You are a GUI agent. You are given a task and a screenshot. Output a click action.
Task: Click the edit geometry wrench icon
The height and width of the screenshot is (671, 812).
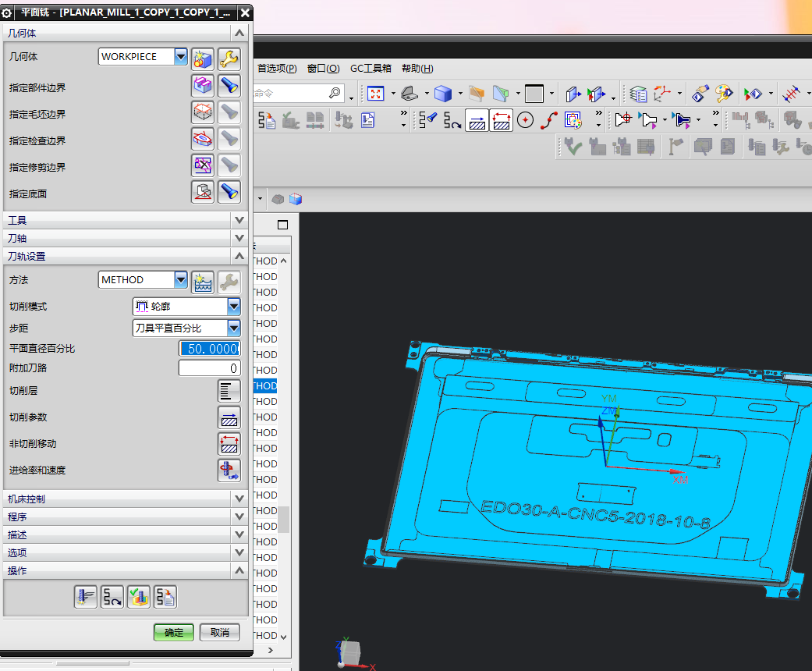point(229,59)
